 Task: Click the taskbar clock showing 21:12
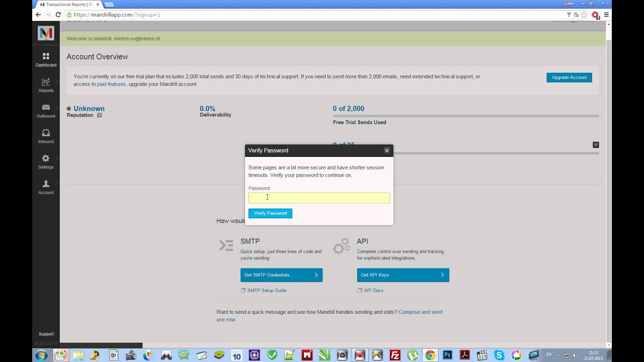click(x=593, y=355)
